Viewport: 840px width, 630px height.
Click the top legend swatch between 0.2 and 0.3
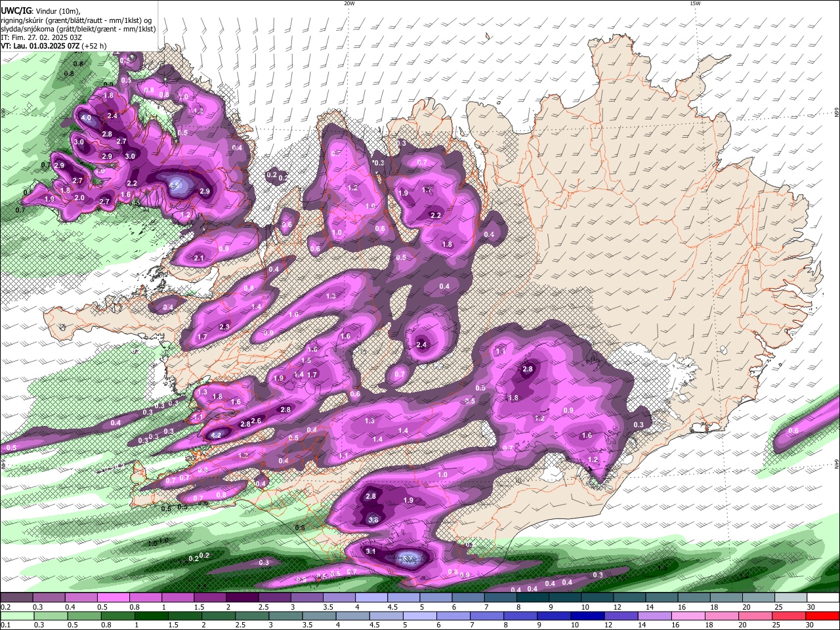pos(16,598)
